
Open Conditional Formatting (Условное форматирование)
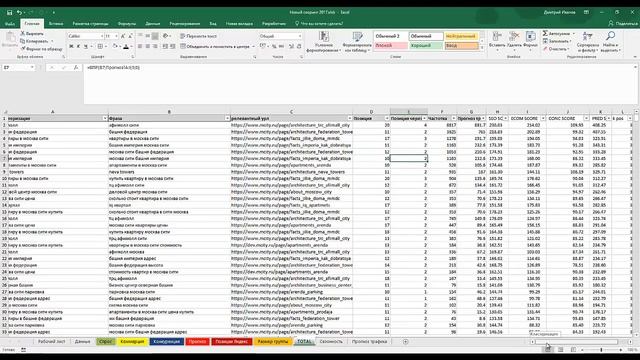point(324,42)
